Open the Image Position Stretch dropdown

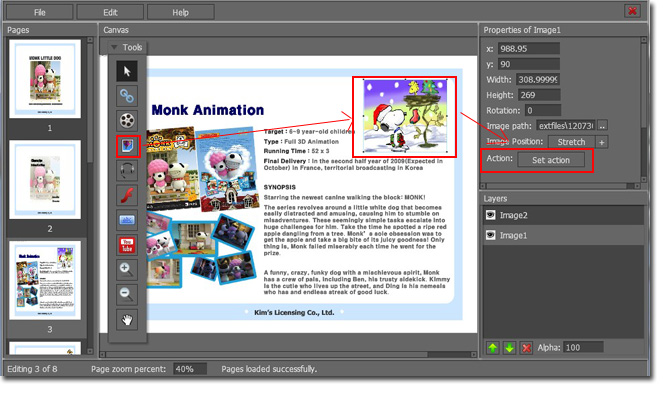tap(571, 142)
